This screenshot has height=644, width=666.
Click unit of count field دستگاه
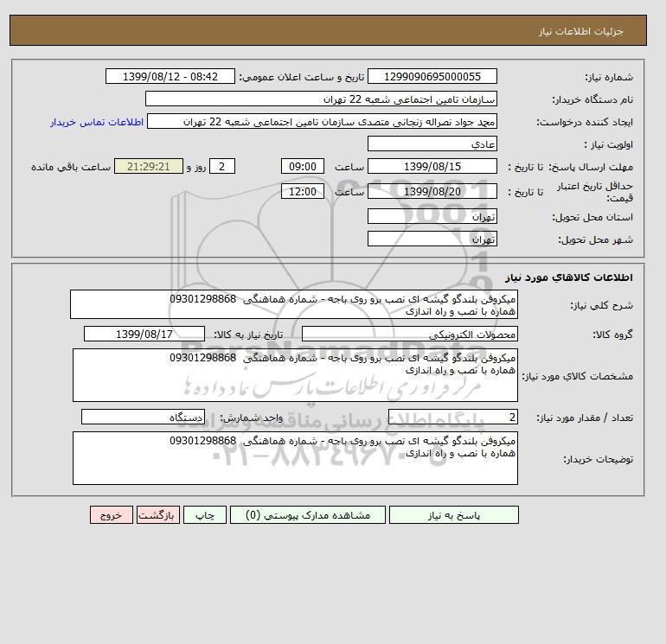(143, 417)
